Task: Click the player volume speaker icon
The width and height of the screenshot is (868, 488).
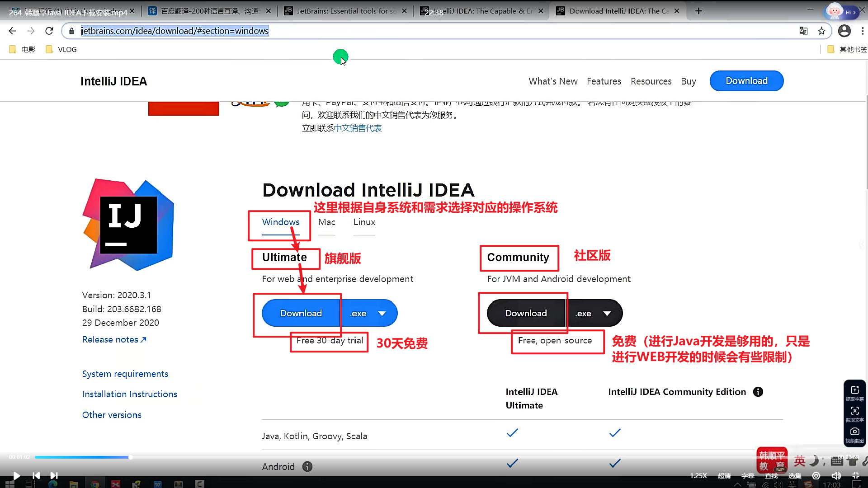Action: click(836, 475)
